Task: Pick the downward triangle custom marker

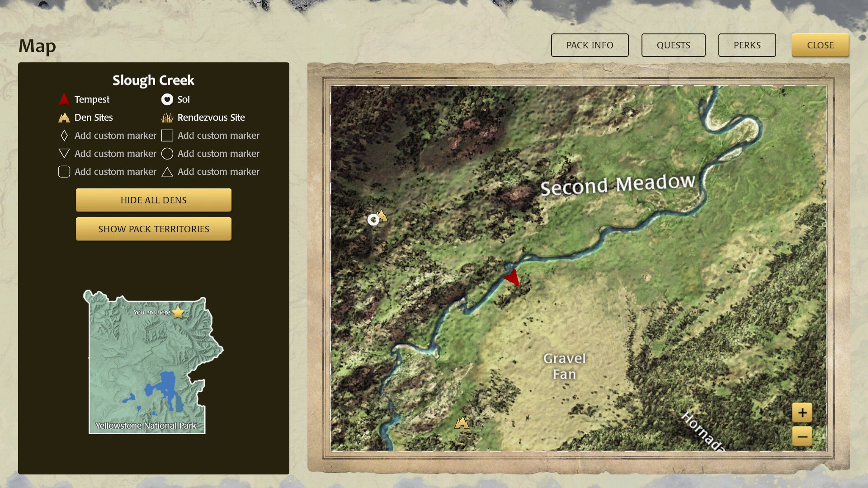Action: [x=64, y=154]
